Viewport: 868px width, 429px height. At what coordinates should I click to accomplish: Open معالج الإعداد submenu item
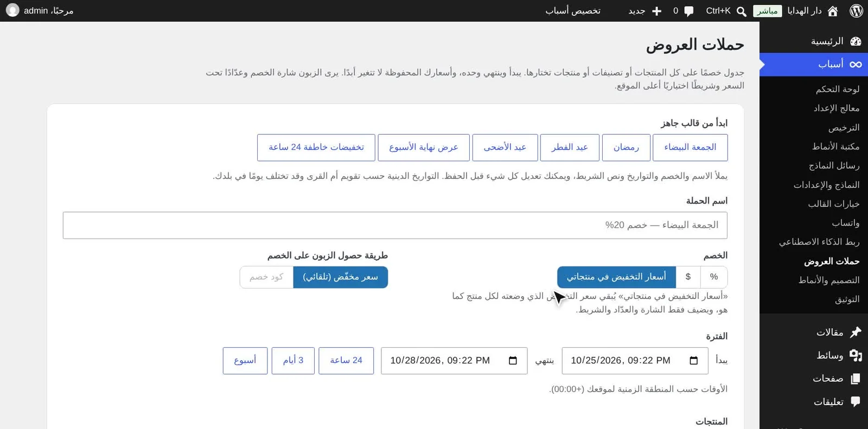[x=836, y=108]
